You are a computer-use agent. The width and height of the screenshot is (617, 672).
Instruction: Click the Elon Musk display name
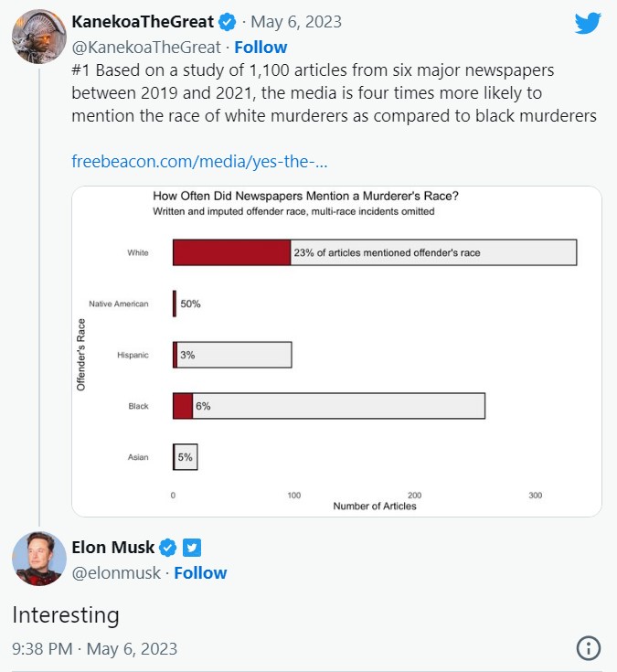click(x=113, y=548)
